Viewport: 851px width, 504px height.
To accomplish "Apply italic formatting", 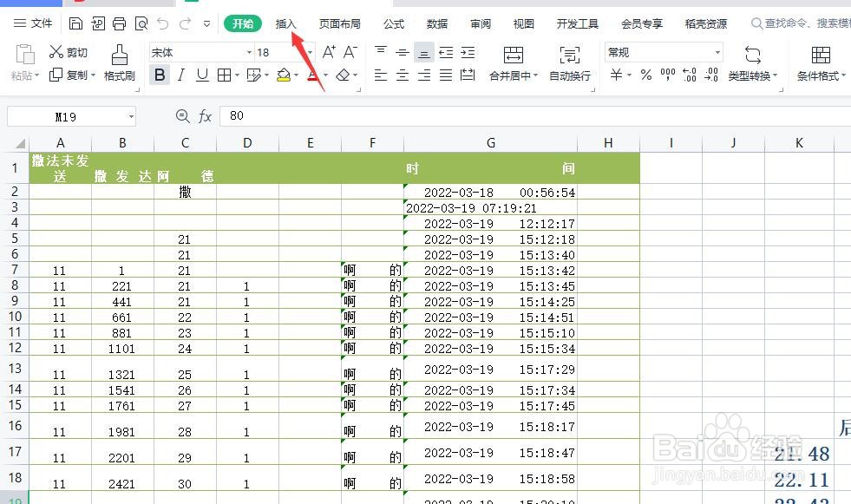I will (181, 75).
